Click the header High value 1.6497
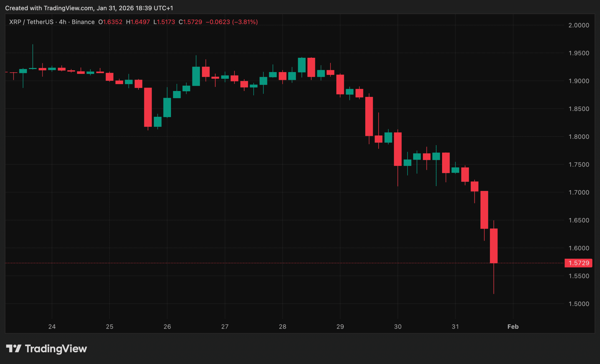Screen dimensions: 600x364 coord(140,22)
